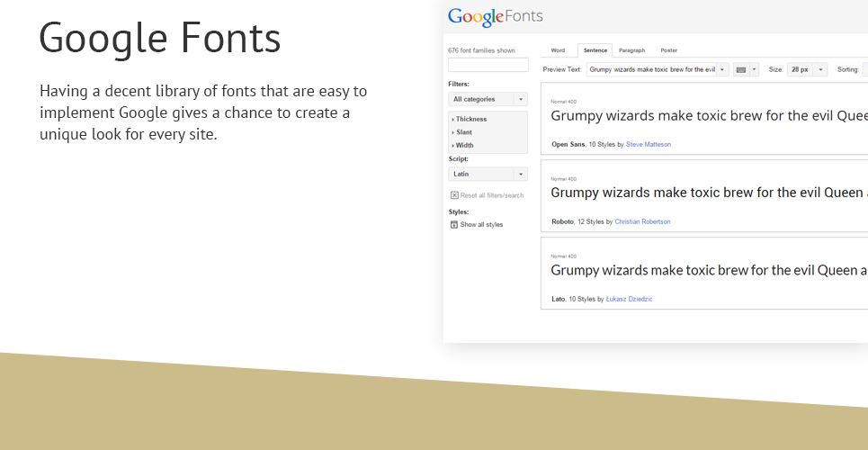
Task: Open the keyboard layout dropdown arrow
Action: coord(754,70)
